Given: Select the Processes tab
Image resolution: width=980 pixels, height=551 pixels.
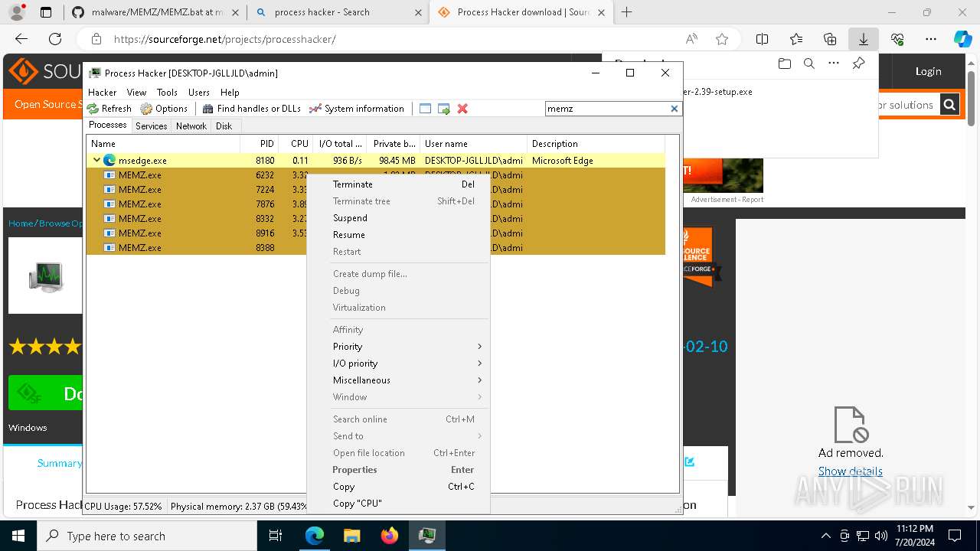Looking at the screenshot, I should coord(108,126).
